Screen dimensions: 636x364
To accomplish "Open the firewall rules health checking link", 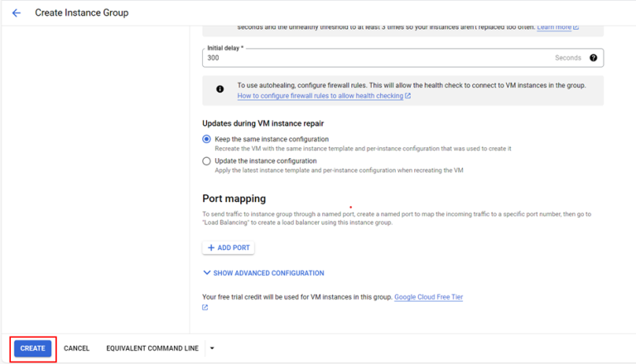I will click(x=320, y=96).
